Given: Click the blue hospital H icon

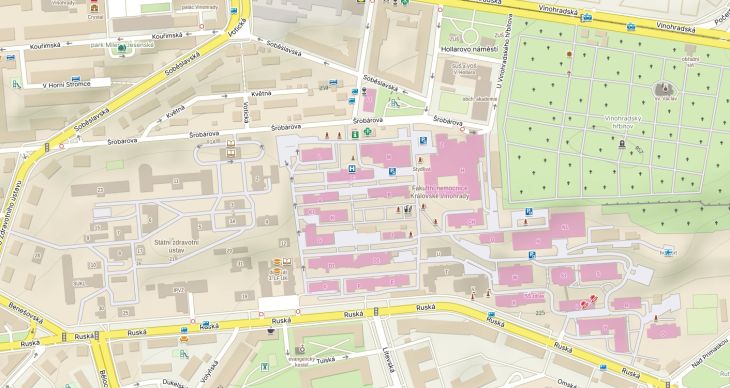Looking at the screenshot, I should pyautogui.click(x=353, y=169).
